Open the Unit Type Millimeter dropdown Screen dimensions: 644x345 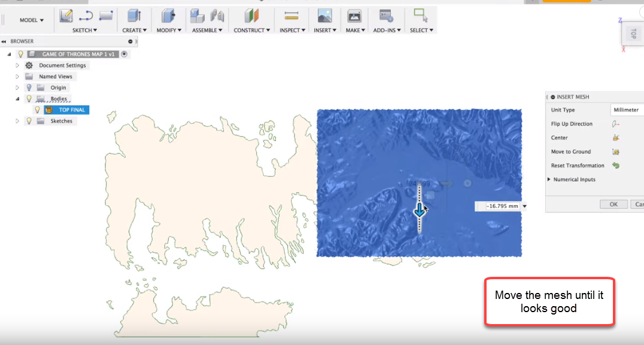pyautogui.click(x=627, y=110)
